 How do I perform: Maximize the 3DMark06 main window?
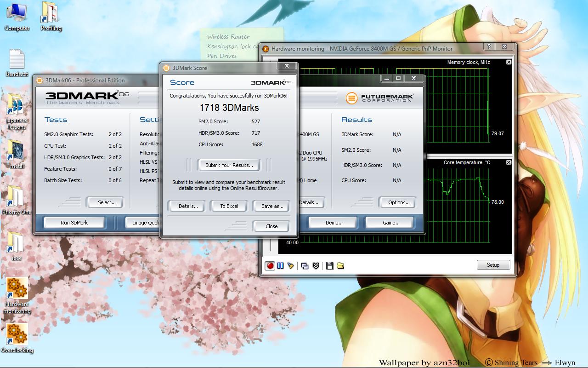tap(398, 78)
